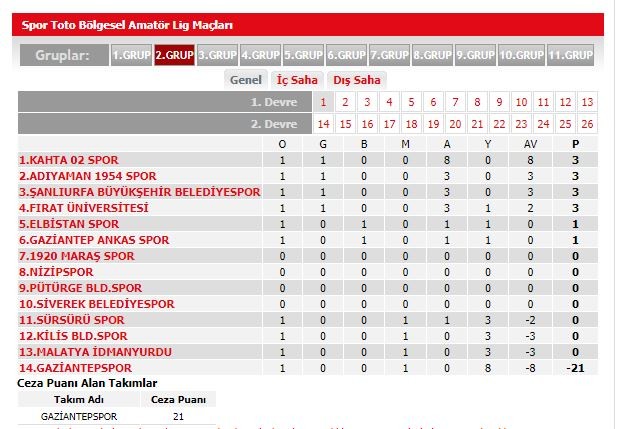Open GAZİANTEP ANKAS SPOR team page
The width and height of the screenshot is (617, 429).
94,240
